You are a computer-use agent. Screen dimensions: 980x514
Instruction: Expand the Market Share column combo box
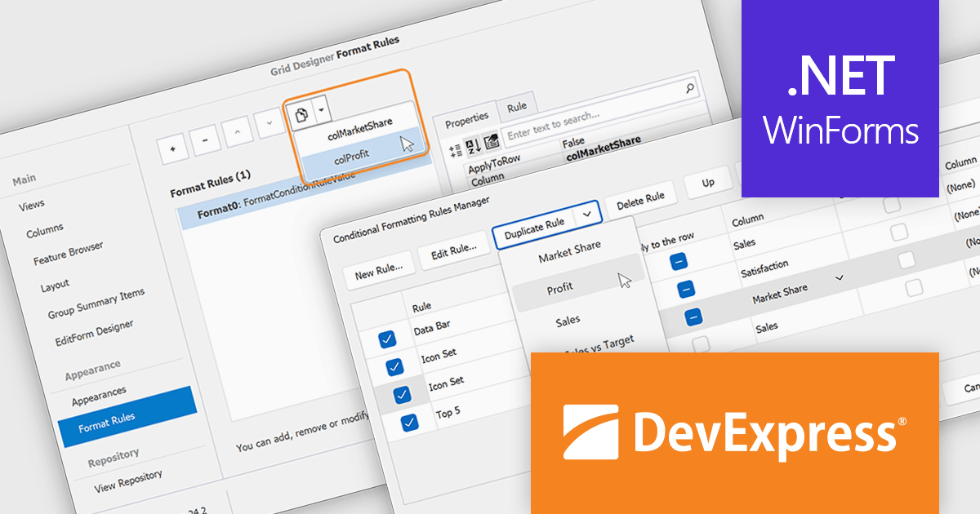(x=839, y=279)
